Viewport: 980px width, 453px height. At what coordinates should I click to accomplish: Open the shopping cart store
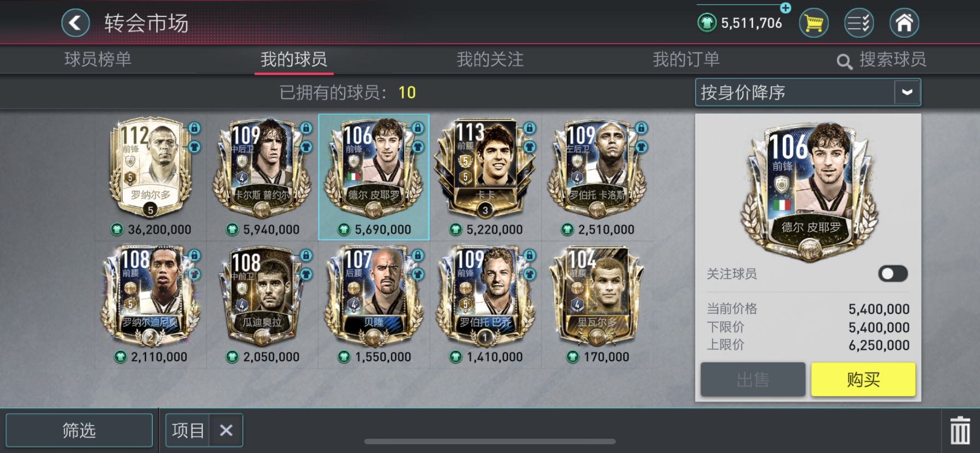pyautogui.click(x=813, y=23)
